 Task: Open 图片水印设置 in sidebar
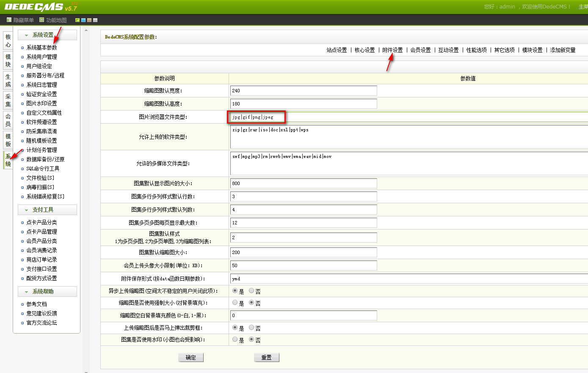pos(41,103)
